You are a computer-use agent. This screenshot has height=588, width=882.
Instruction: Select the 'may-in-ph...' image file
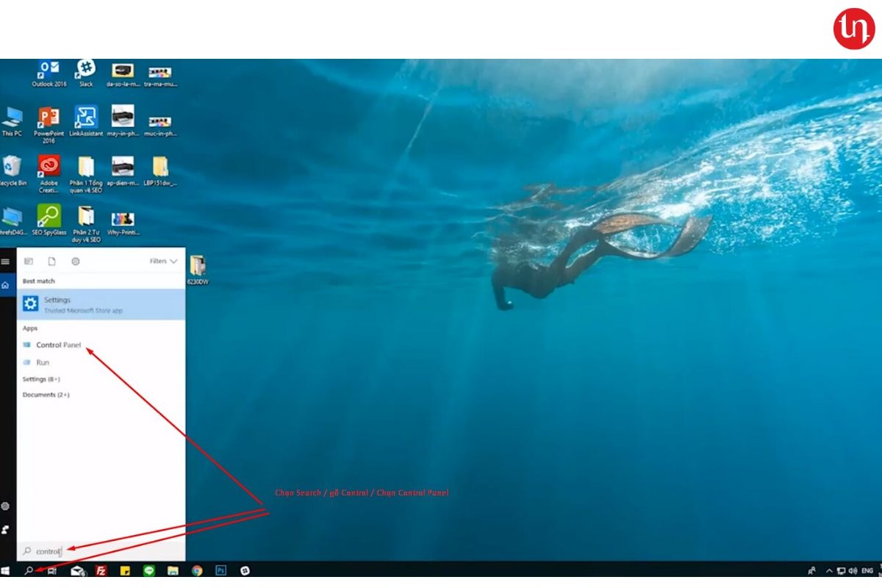pos(123,122)
